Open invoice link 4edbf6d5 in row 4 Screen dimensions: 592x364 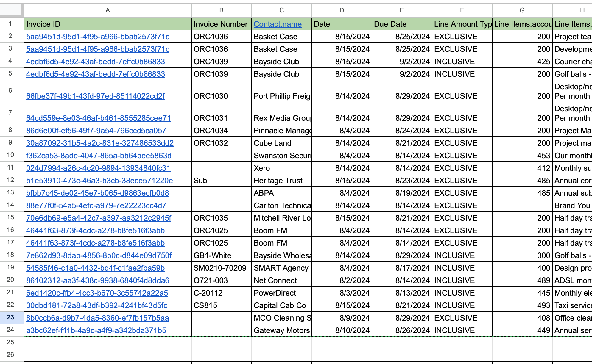[95, 62]
